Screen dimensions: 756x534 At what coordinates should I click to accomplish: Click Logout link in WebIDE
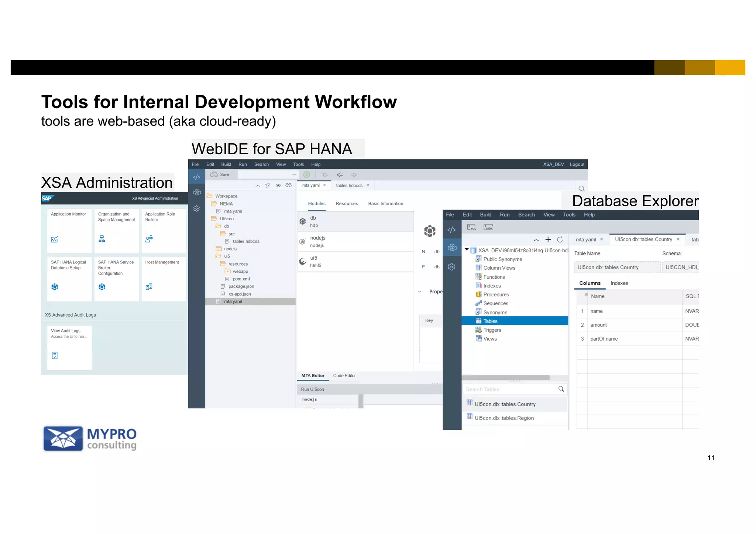[x=577, y=164]
